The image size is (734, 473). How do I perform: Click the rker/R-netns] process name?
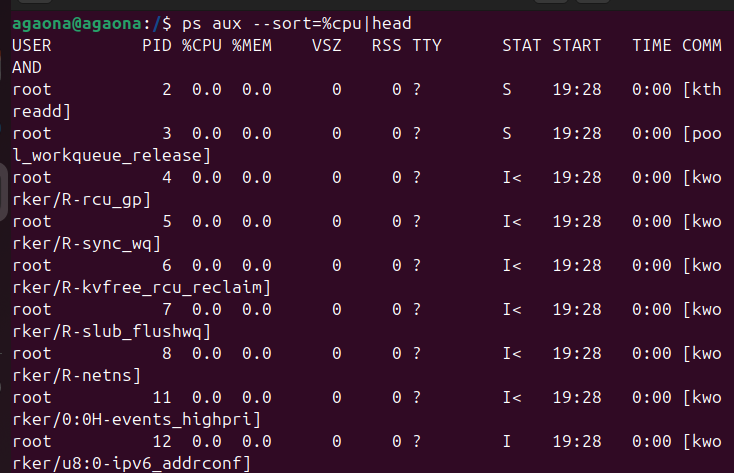[x=76, y=375]
